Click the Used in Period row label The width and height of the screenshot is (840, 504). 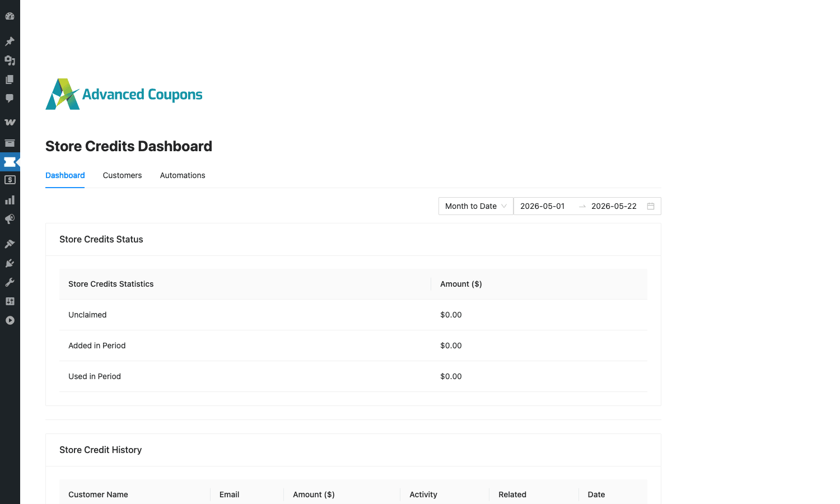(95, 376)
